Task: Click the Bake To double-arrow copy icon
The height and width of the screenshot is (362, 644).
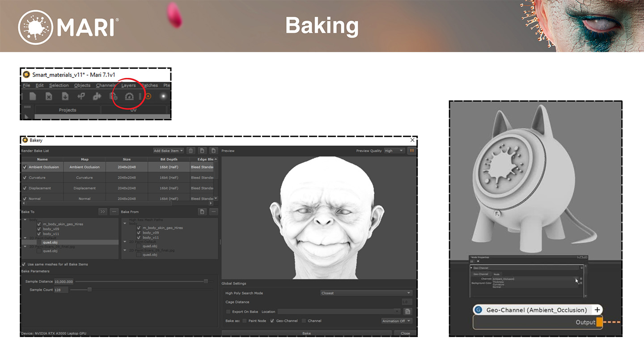Action: pyautogui.click(x=103, y=212)
